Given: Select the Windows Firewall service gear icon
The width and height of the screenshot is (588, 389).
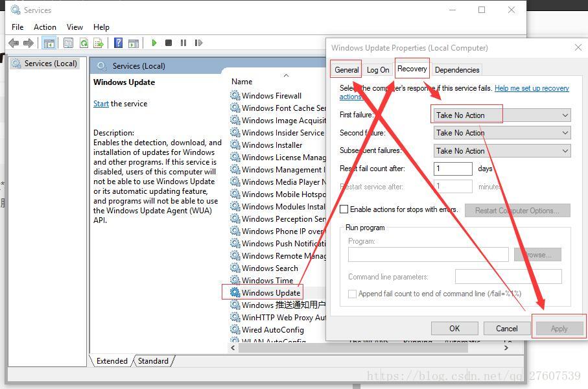Looking at the screenshot, I should (x=235, y=95).
